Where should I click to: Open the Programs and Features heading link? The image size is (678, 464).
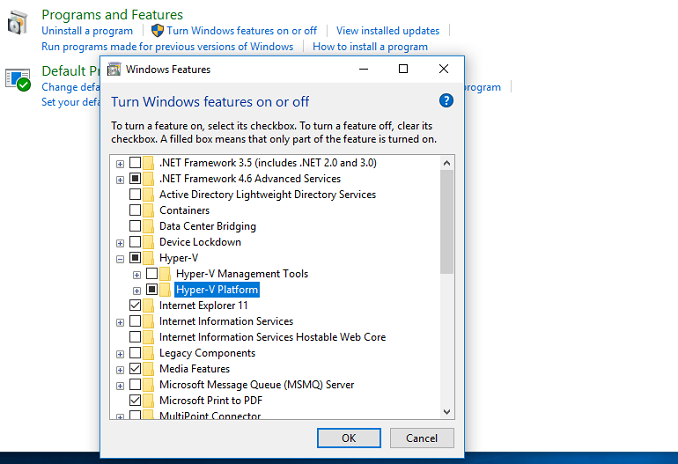pyautogui.click(x=112, y=14)
